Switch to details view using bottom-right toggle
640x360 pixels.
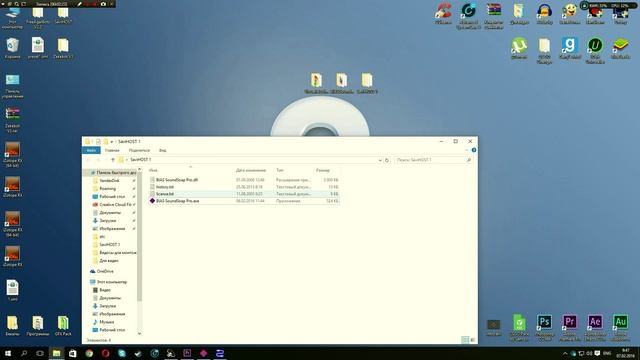(x=465, y=340)
